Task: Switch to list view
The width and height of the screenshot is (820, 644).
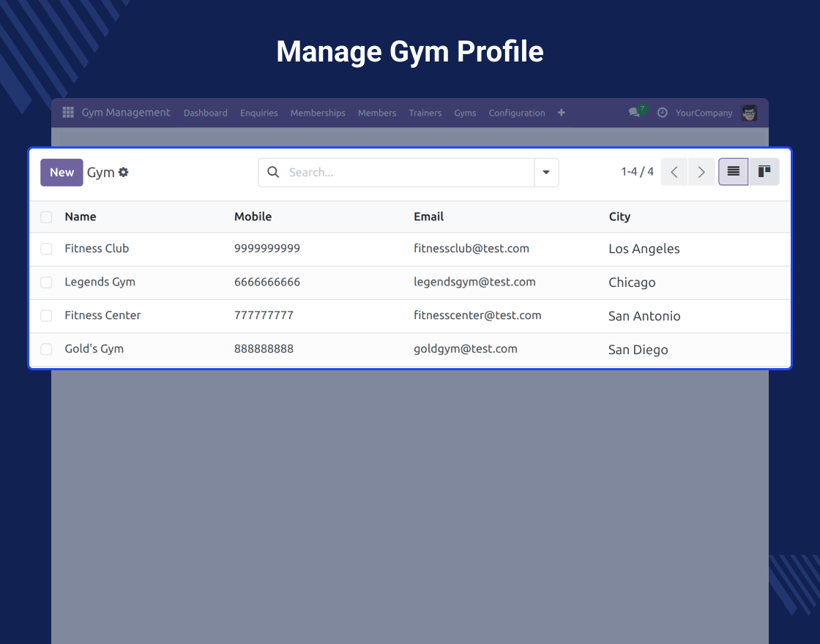Action: click(x=733, y=172)
